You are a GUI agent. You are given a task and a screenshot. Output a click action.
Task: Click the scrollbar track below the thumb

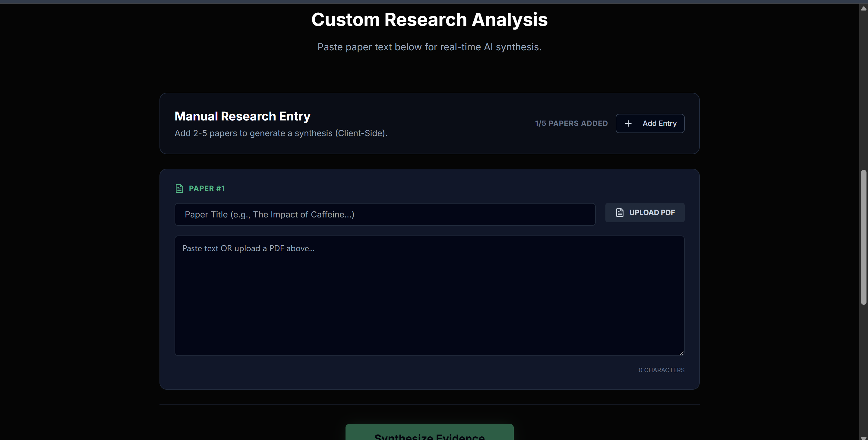click(863, 370)
